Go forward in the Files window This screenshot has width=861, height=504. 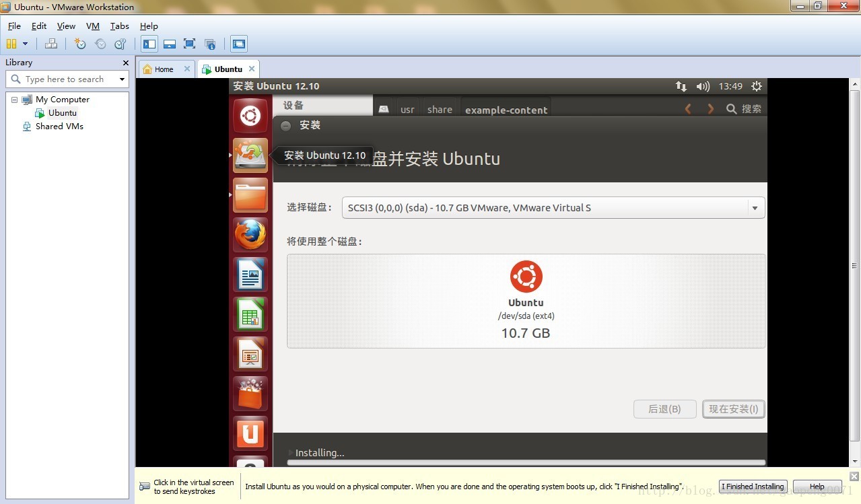[x=710, y=108]
